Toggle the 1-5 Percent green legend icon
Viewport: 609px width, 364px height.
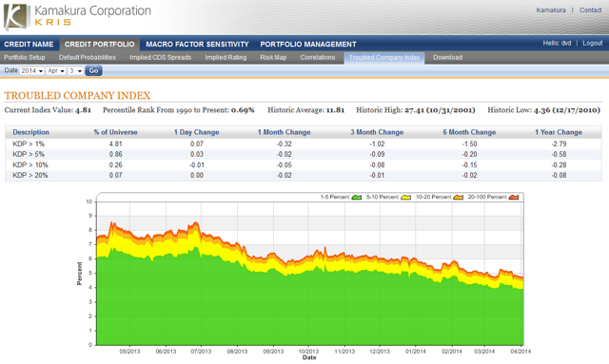356,197
